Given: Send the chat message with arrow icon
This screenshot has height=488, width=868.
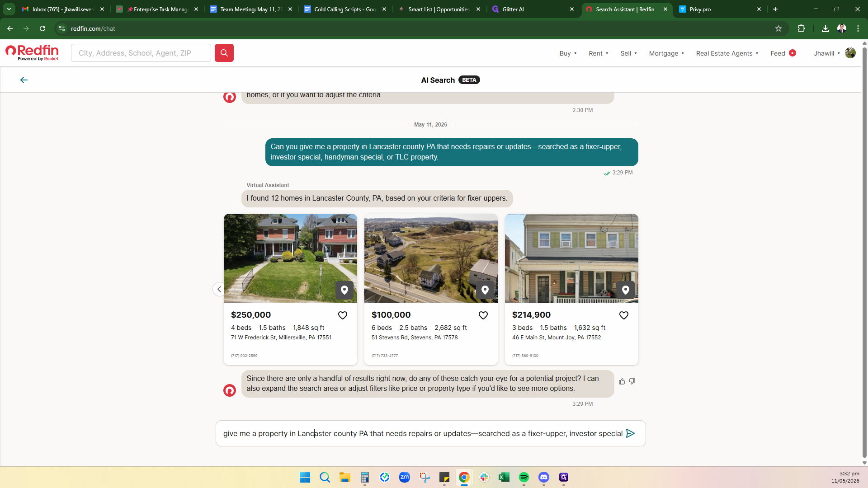Looking at the screenshot, I should point(631,433).
